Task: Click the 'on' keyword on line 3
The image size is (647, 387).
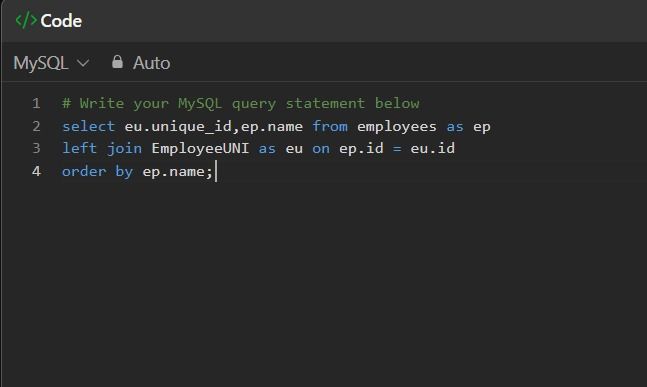Action: click(x=321, y=149)
